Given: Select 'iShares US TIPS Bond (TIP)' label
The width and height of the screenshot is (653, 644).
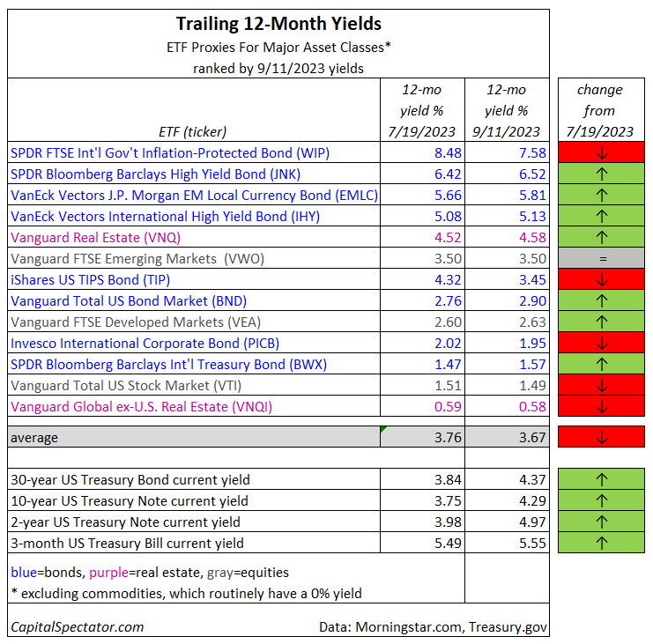Looking at the screenshot, I should (x=91, y=280).
